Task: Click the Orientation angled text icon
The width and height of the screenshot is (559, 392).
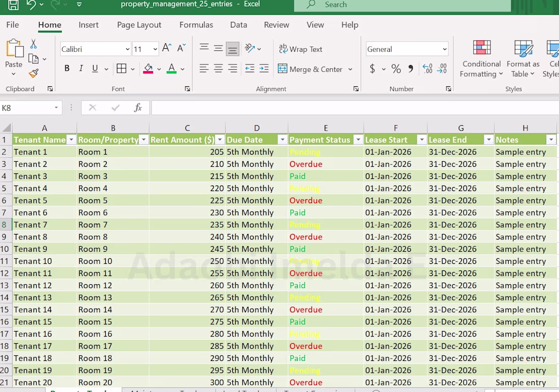Action: pyautogui.click(x=250, y=48)
